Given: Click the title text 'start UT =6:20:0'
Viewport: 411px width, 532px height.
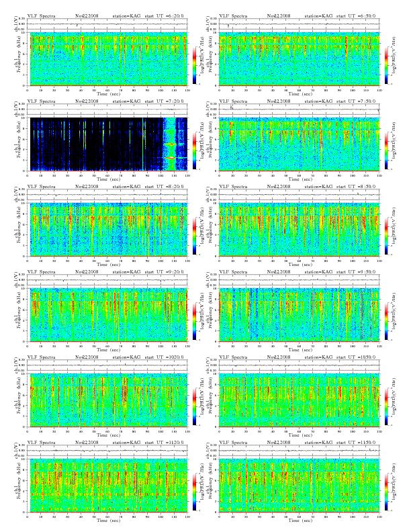Looking at the screenshot, I should tap(165, 16).
